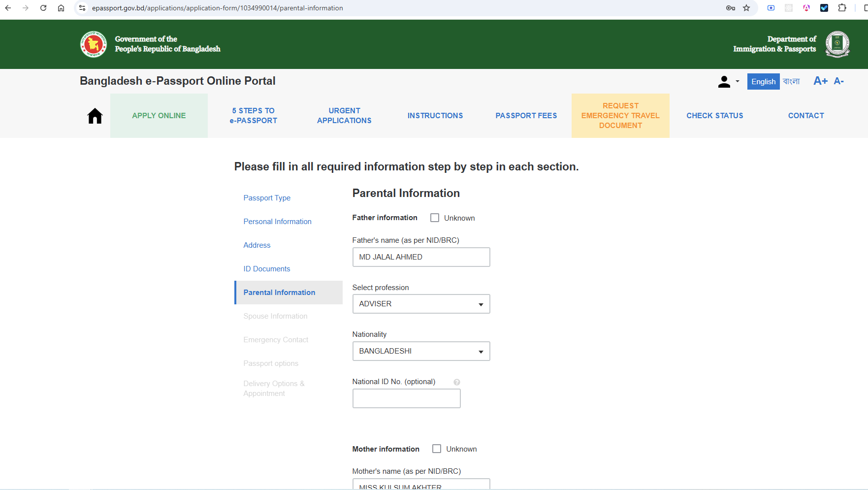The image size is (868, 490).
Task: Switch language to বাংলা
Action: click(x=791, y=81)
